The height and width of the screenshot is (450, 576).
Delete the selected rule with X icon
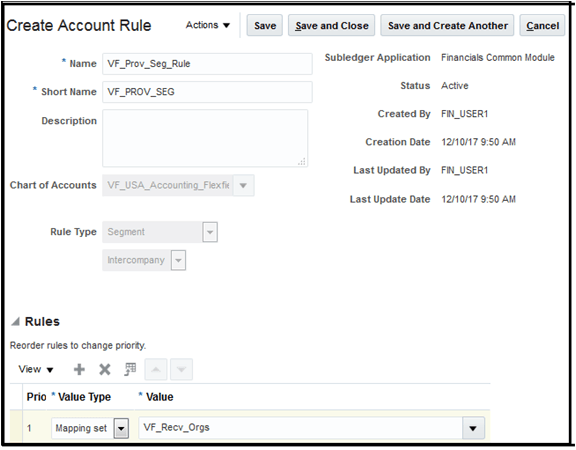point(105,369)
